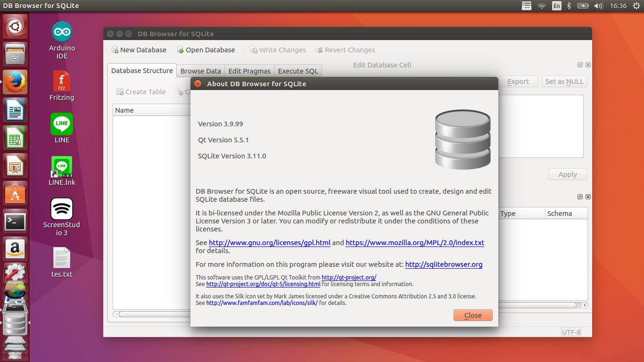Open the system power gear menu
Image resolution: width=644 pixels, height=362 pixels.
tap(636, 6)
